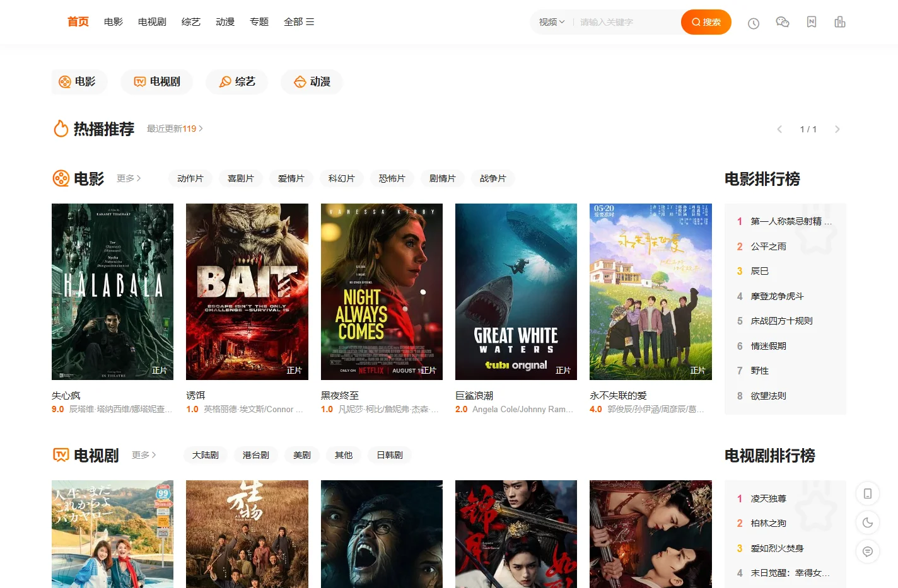
Task: Toggle dark mode moon icon
Action: click(868, 522)
